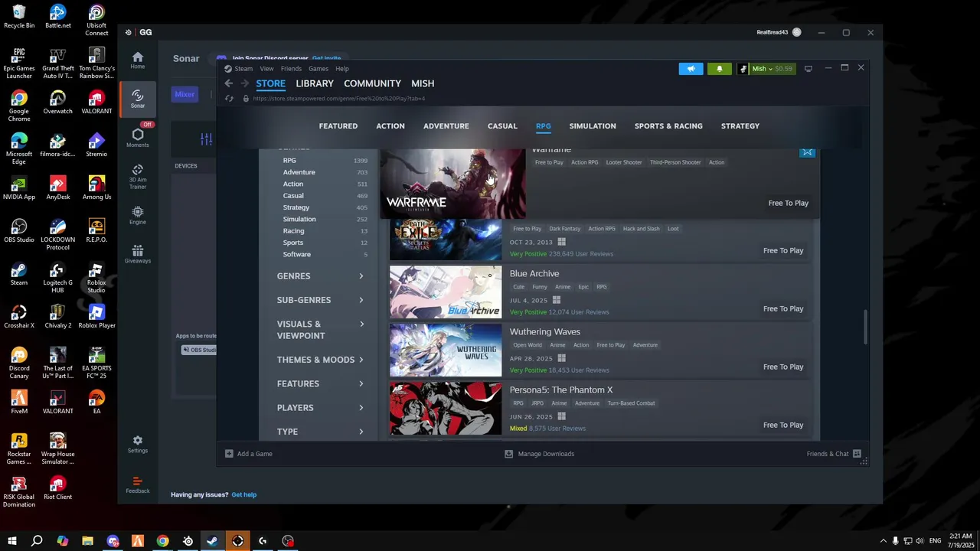Click the Steam page reload icon
This screenshot has width=980, height=551.
pyautogui.click(x=229, y=99)
